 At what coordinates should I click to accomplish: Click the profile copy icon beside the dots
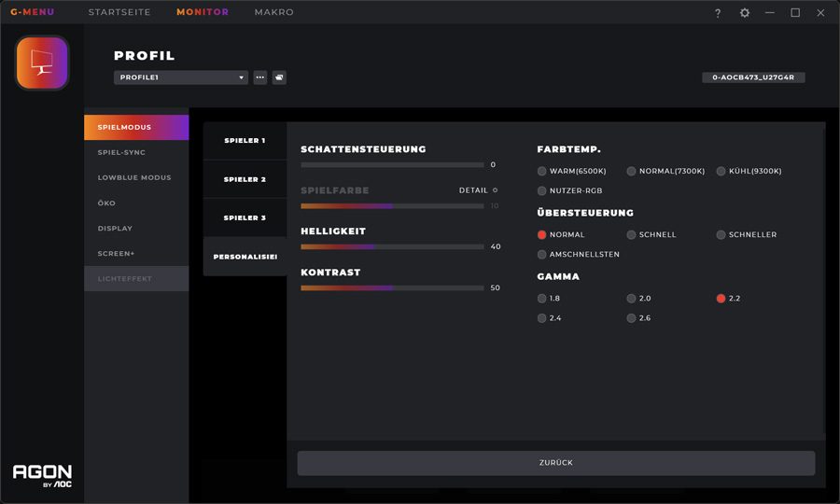pyautogui.click(x=279, y=77)
